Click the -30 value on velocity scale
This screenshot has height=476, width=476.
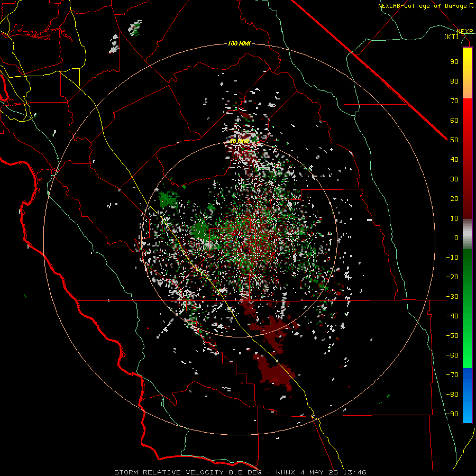[x=452, y=297]
